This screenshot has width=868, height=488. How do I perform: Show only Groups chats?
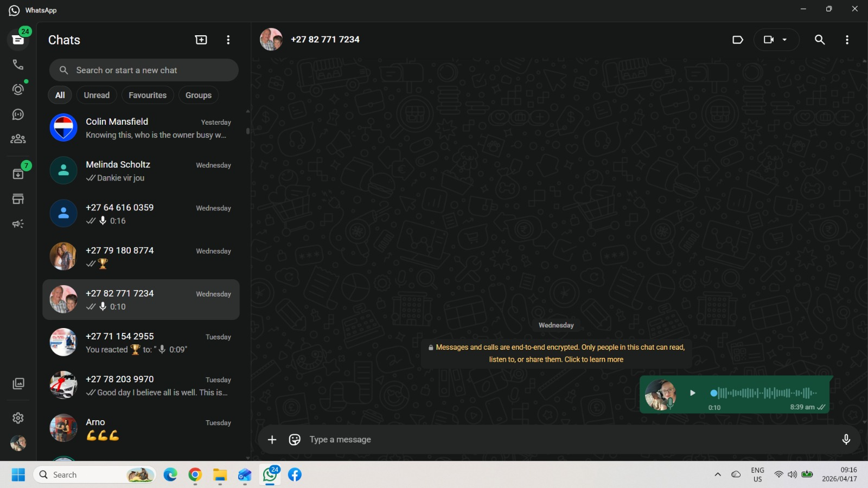199,95
